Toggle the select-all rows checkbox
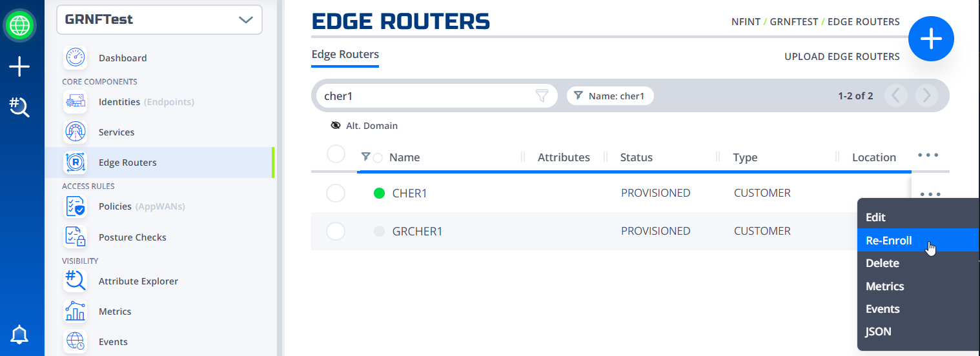Viewport: 980px width, 356px height. point(336,155)
